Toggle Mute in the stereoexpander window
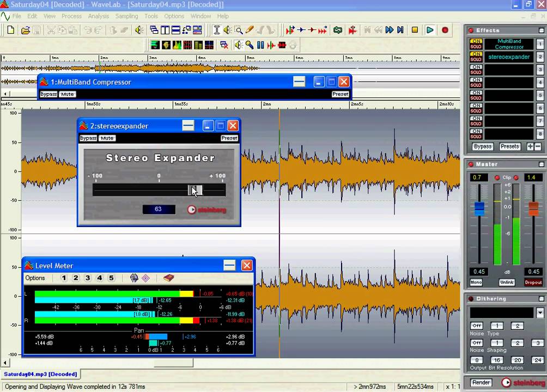This screenshot has height=392, width=547. [x=107, y=138]
